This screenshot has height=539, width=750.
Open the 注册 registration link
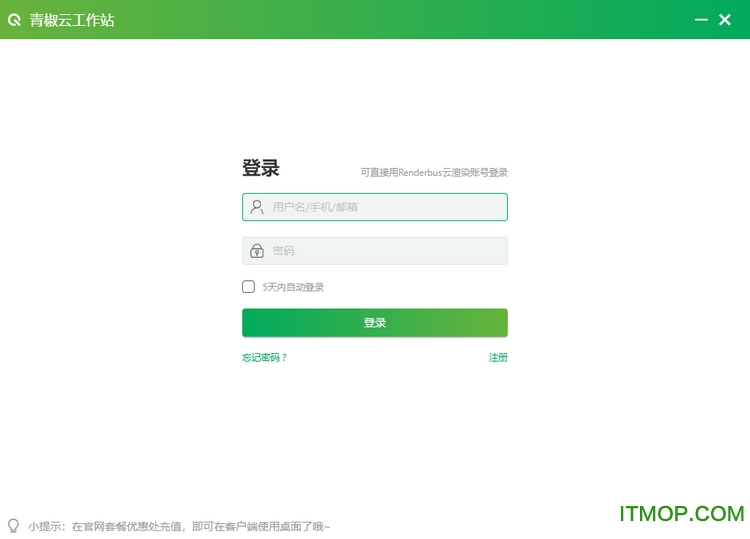tap(497, 358)
